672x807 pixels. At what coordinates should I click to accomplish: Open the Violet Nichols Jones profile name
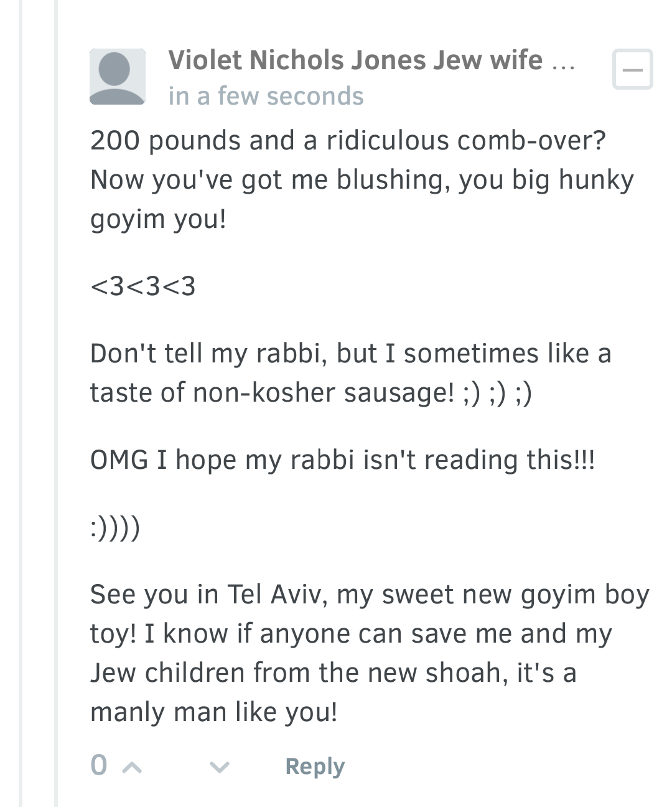pyautogui.click(x=355, y=60)
